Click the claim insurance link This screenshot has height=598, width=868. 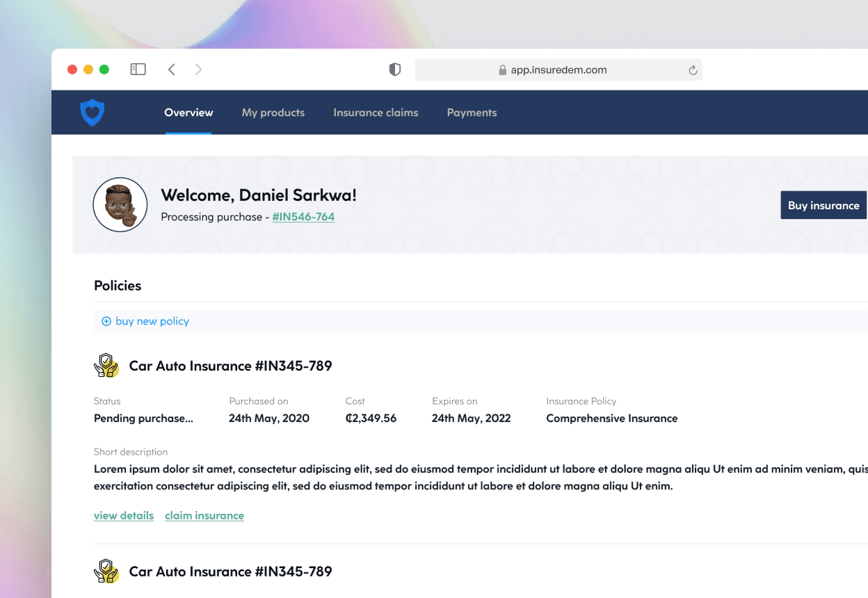pos(204,515)
